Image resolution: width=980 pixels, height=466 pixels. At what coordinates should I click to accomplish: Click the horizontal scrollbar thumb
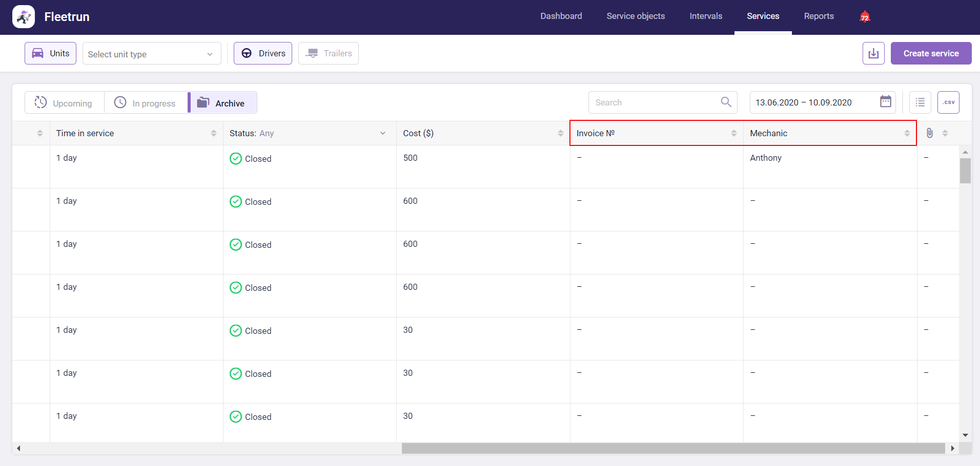pos(672,448)
